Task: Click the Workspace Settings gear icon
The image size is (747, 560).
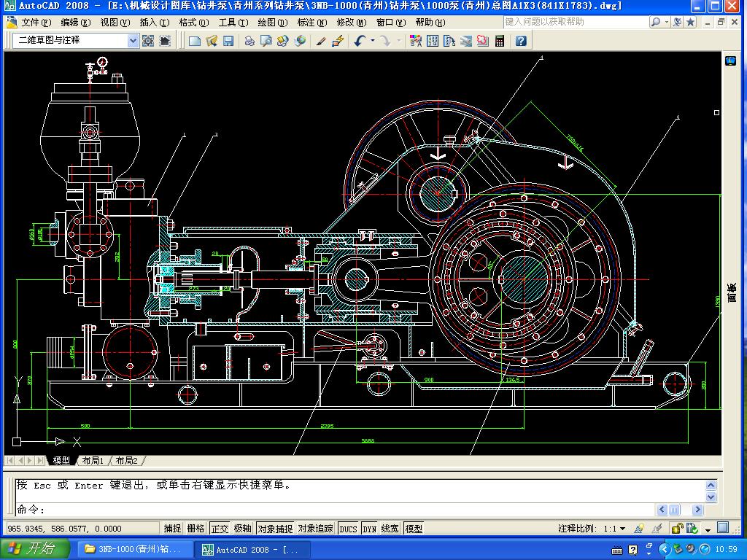Action: (x=148, y=41)
